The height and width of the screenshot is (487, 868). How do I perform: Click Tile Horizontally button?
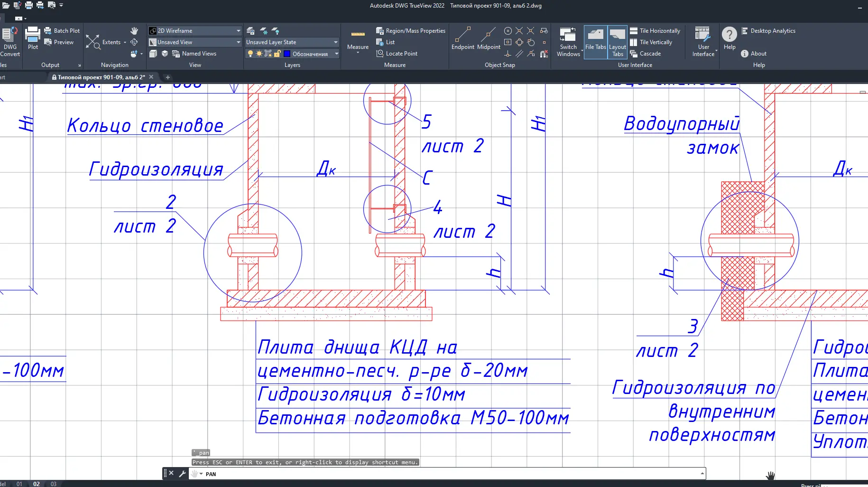[655, 31]
